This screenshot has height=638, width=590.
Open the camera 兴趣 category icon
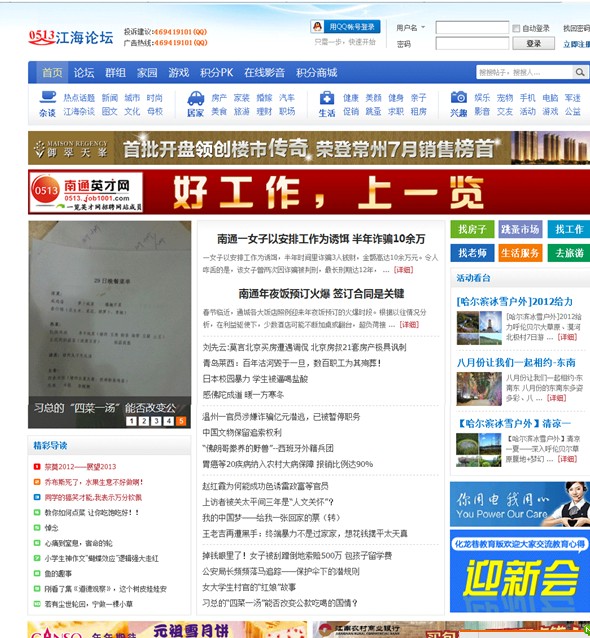pos(459,97)
